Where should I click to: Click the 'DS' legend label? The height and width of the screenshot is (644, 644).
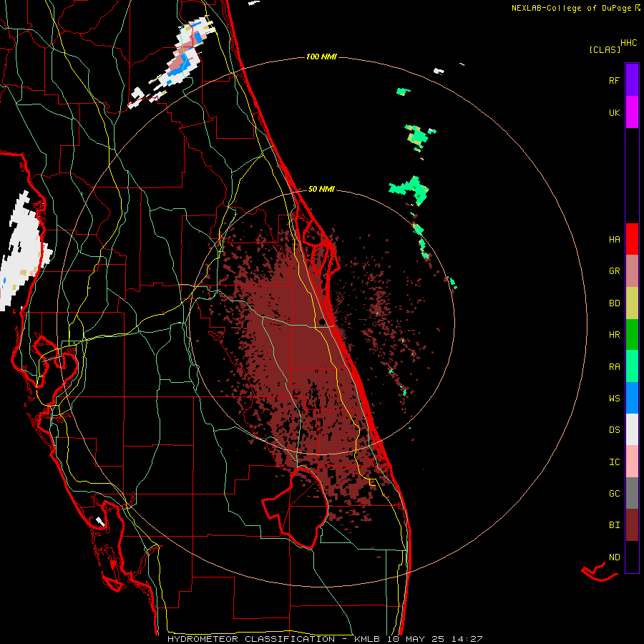[614, 430]
